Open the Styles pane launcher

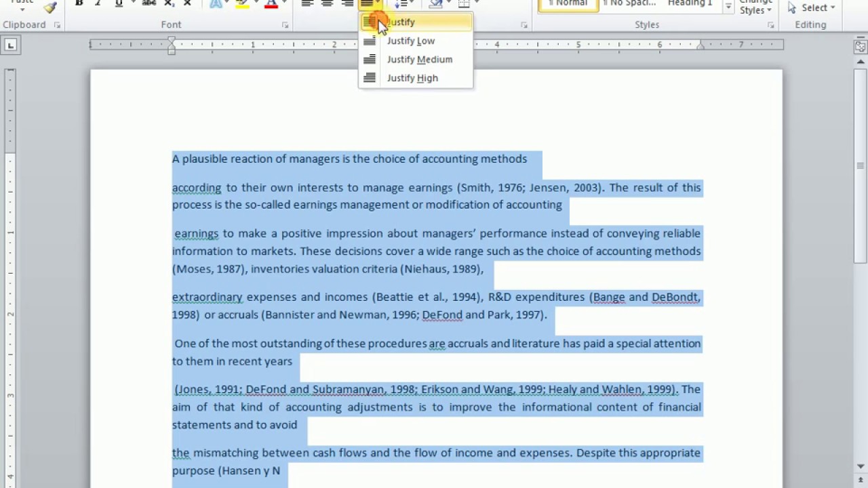(771, 25)
